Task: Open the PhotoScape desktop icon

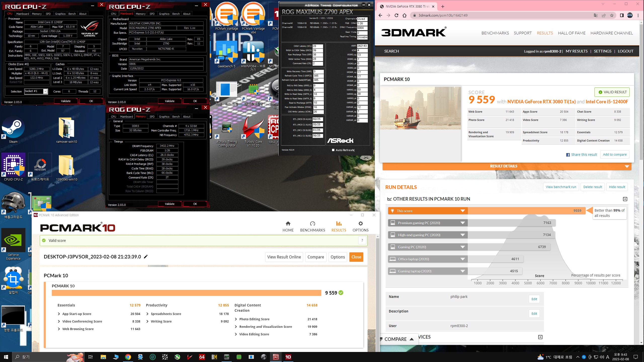Action: point(40,167)
